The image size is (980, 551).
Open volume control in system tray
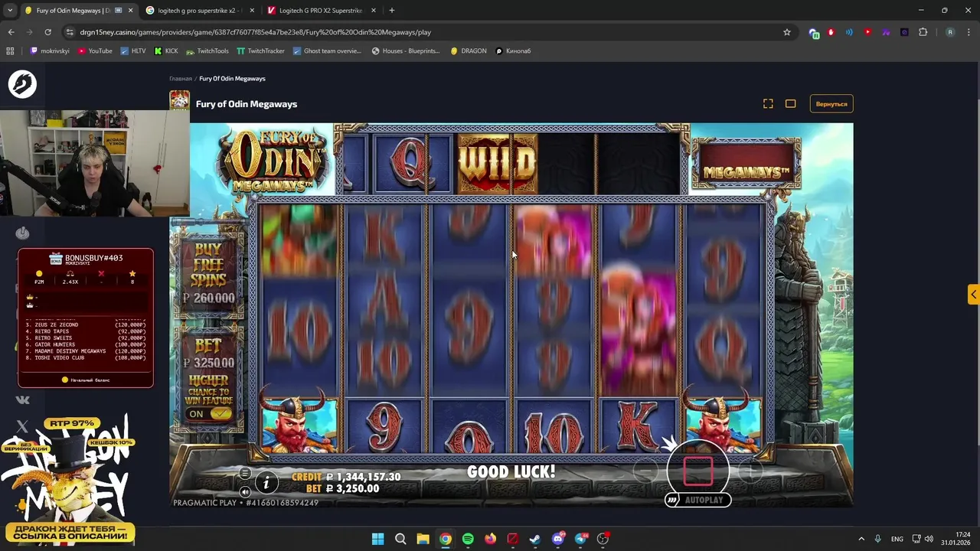coord(929,539)
